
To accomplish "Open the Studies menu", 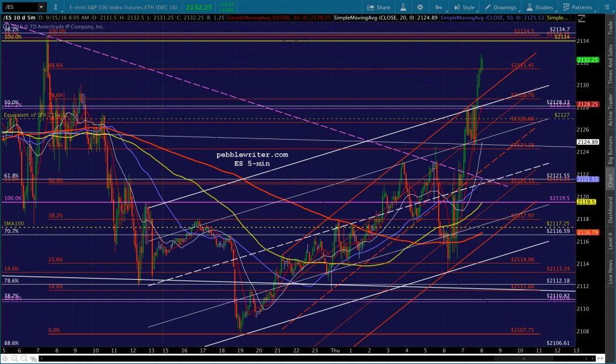I will click(x=540, y=7).
